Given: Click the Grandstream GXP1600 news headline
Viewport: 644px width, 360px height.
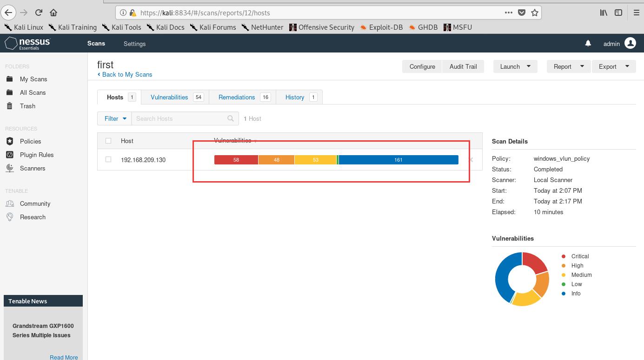Looking at the screenshot, I should [x=43, y=330].
